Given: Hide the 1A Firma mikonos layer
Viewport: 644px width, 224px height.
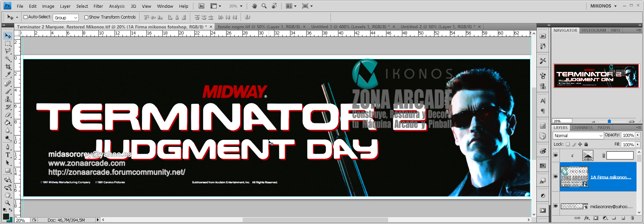Looking at the screenshot, I should pos(555,177).
